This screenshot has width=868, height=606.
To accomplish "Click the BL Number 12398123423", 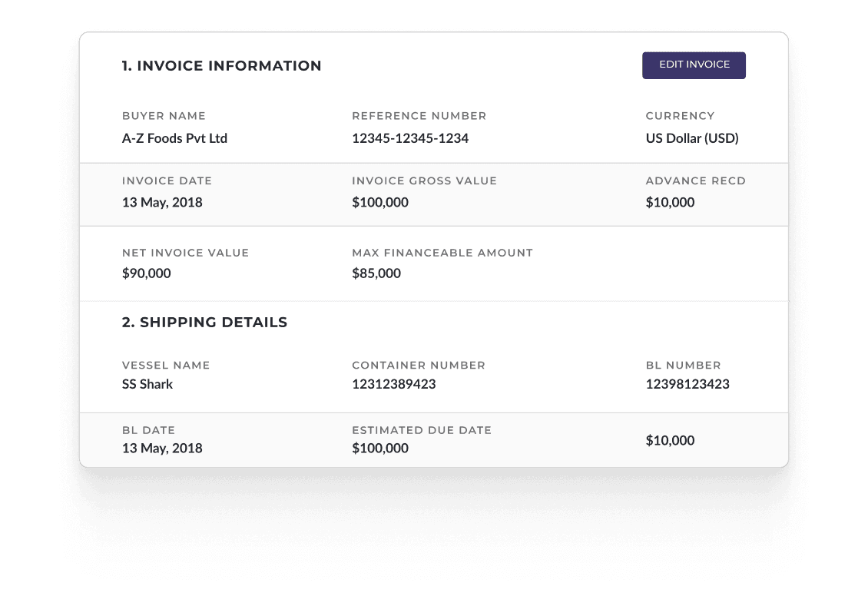I will (x=687, y=384).
